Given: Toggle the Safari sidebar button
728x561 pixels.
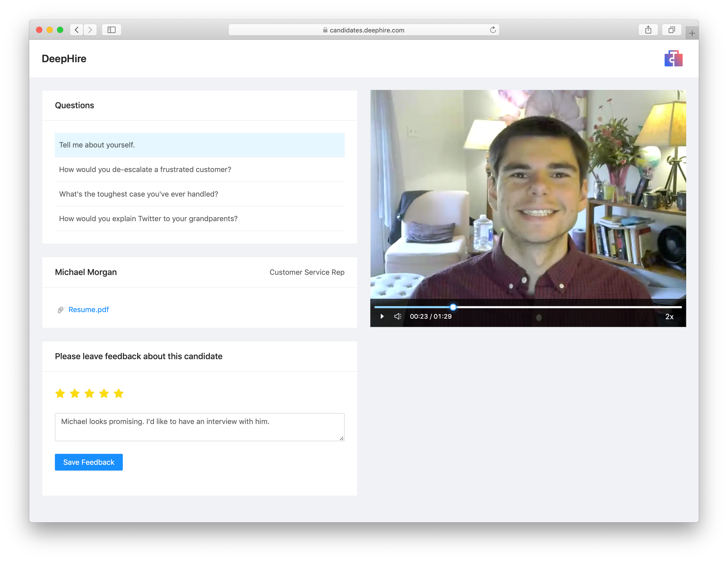Looking at the screenshot, I should [x=111, y=30].
